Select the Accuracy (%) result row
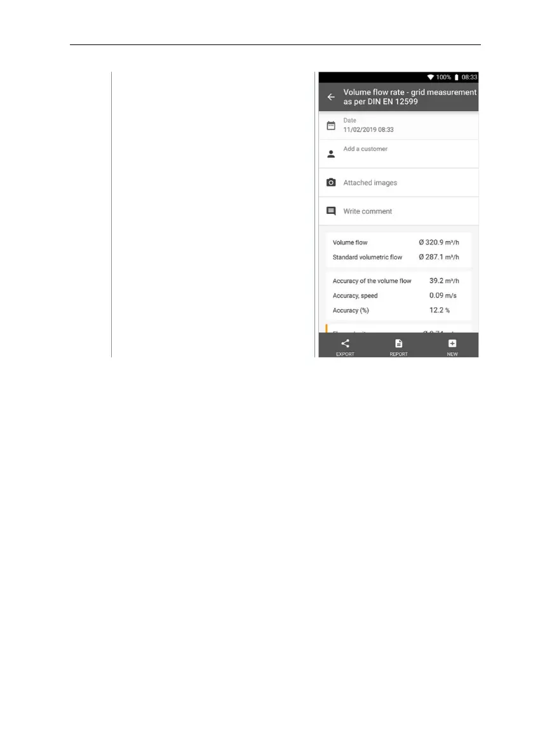This screenshot has height=756, width=533. 398,310
